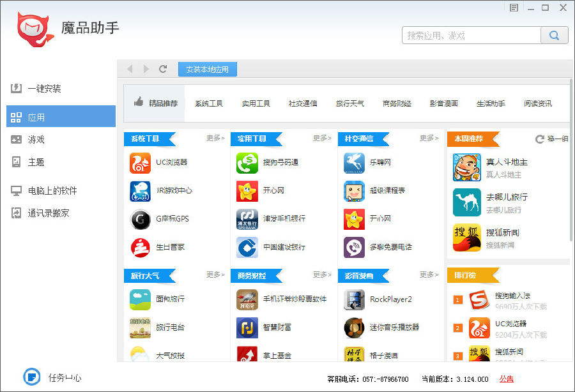The height and width of the screenshot is (392, 575).
Task: Switch to the 实用工具 category tab
Action: click(256, 103)
